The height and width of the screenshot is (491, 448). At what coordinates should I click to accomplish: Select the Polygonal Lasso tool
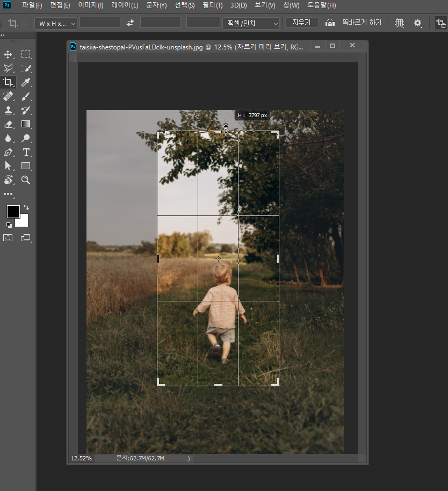coord(8,68)
